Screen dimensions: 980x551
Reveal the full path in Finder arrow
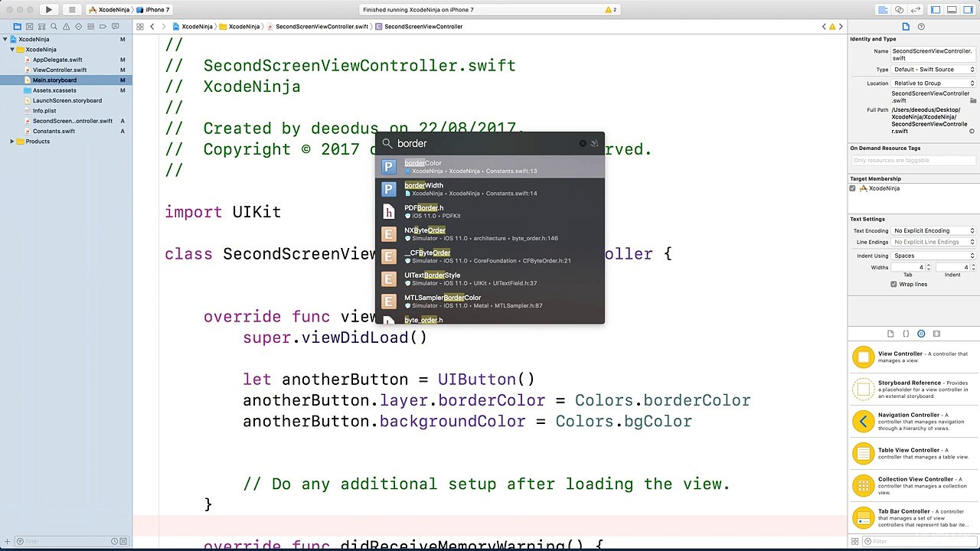pos(972,131)
